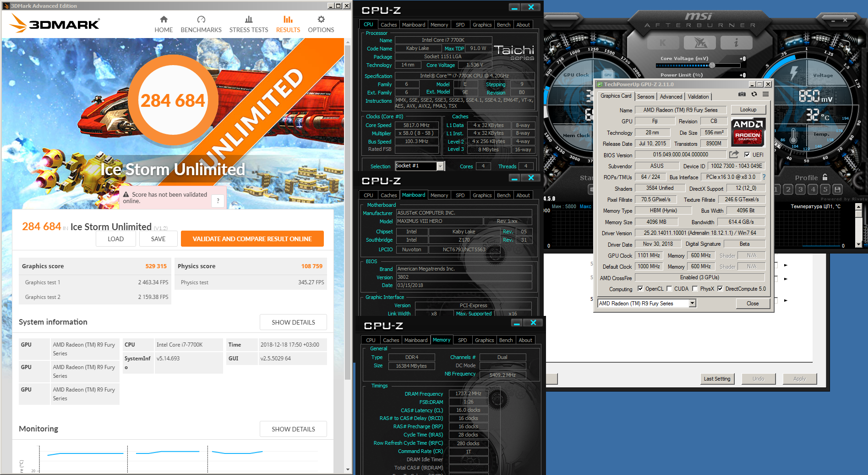Toggle the Afterburner profile lock icon
Viewport: 868px width, 475px height.
pos(825,177)
